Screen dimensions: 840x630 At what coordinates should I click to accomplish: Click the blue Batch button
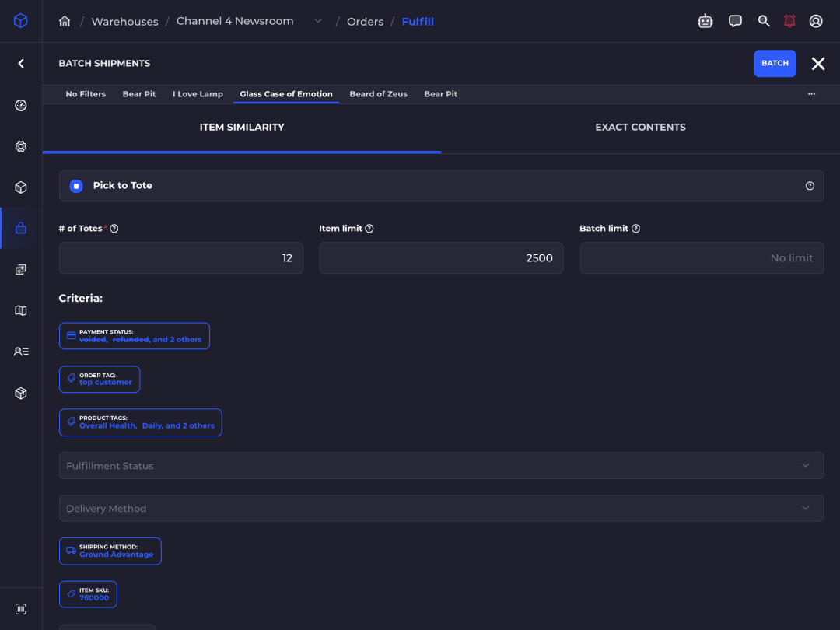pyautogui.click(x=775, y=63)
